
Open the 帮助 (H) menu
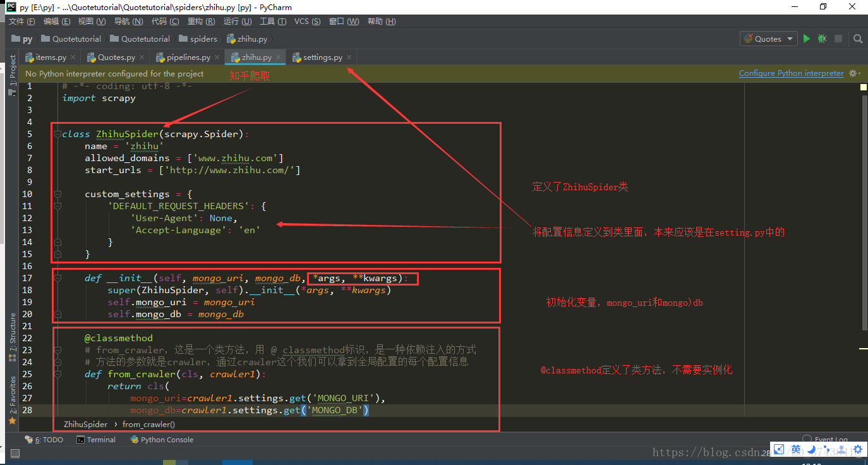[381, 21]
